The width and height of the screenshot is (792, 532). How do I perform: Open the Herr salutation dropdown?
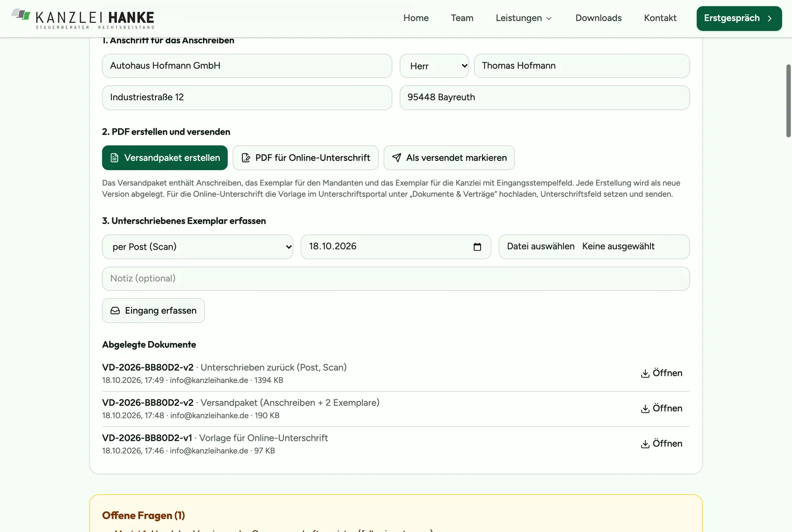point(434,66)
